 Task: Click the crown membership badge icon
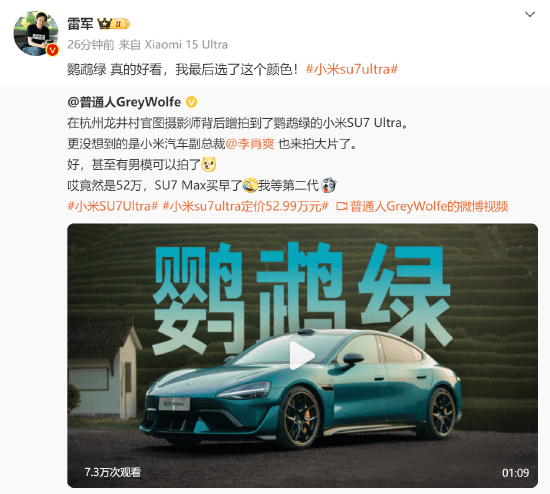coord(113,24)
